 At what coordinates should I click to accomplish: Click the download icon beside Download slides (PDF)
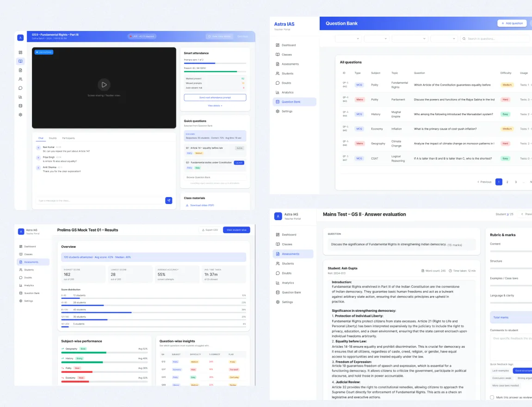(x=187, y=205)
